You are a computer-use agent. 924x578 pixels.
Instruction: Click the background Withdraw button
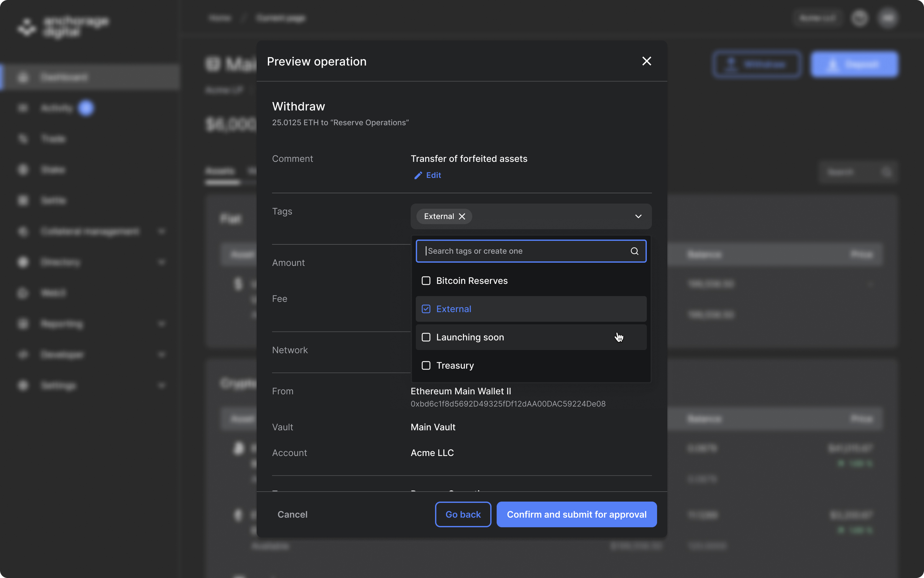(x=757, y=64)
